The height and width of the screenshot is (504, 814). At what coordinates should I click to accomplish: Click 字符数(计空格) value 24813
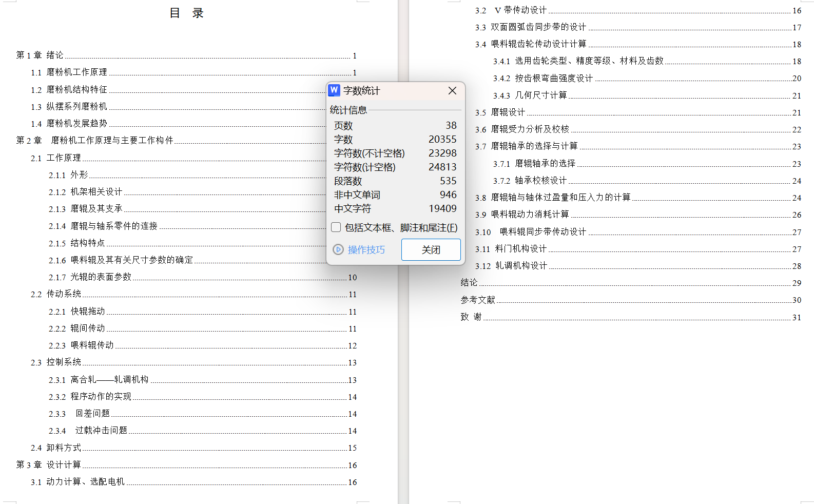tap(442, 167)
